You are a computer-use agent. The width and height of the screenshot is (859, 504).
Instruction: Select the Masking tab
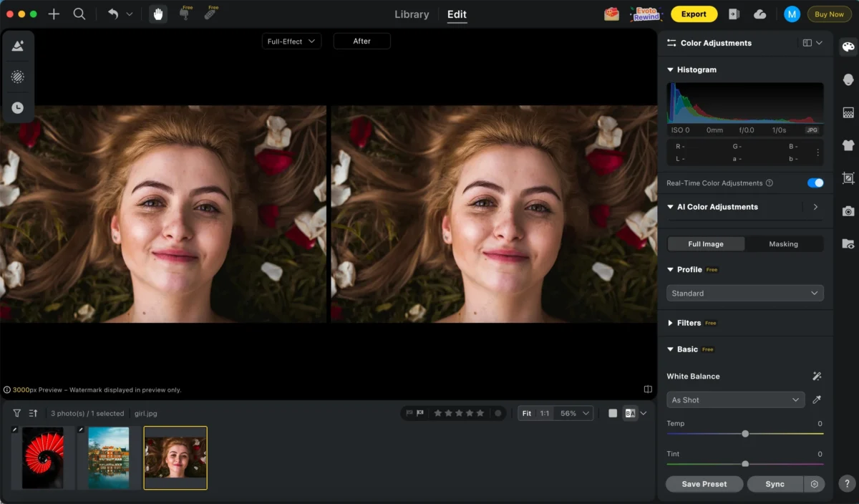coord(783,243)
